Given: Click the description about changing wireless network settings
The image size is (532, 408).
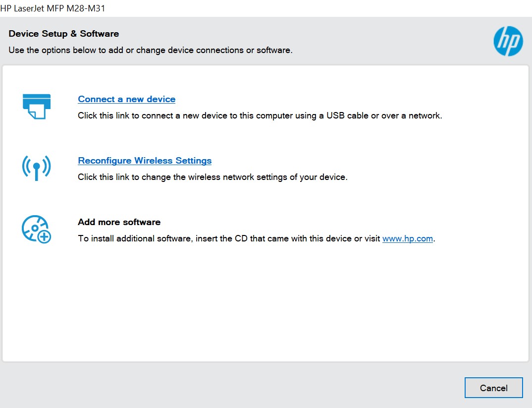Looking at the screenshot, I should pyautogui.click(x=213, y=177).
